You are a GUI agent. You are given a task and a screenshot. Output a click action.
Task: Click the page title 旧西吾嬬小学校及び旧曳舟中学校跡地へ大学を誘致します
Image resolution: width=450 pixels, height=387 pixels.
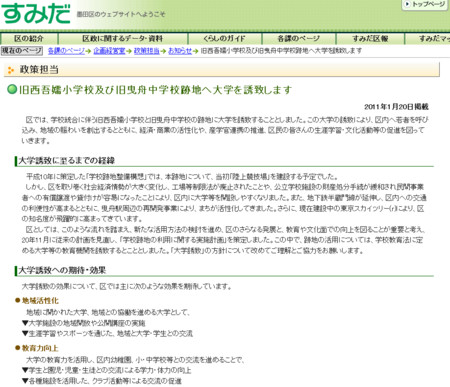tap(156, 90)
